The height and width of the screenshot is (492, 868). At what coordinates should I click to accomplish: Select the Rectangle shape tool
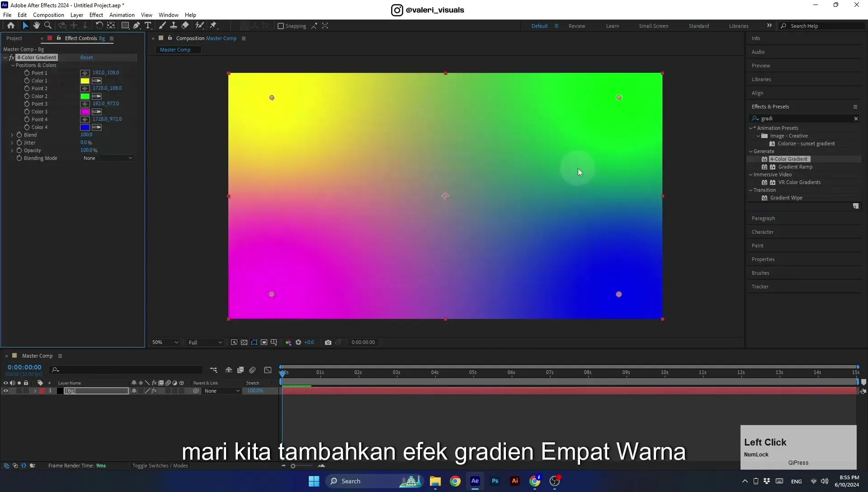click(x=125, y=26)
